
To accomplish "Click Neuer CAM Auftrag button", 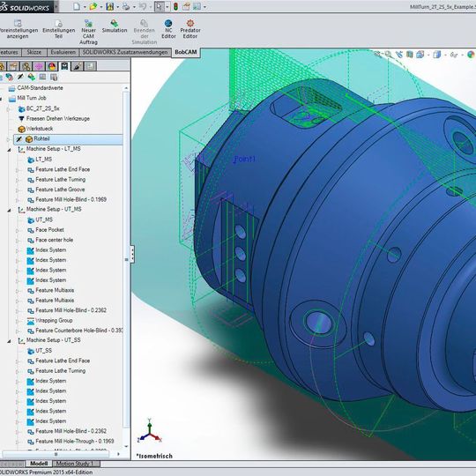I will point(88,32).
